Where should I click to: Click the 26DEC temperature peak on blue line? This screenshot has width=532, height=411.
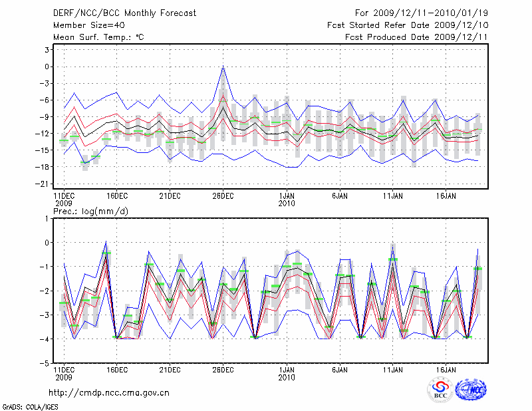(223, 66)
